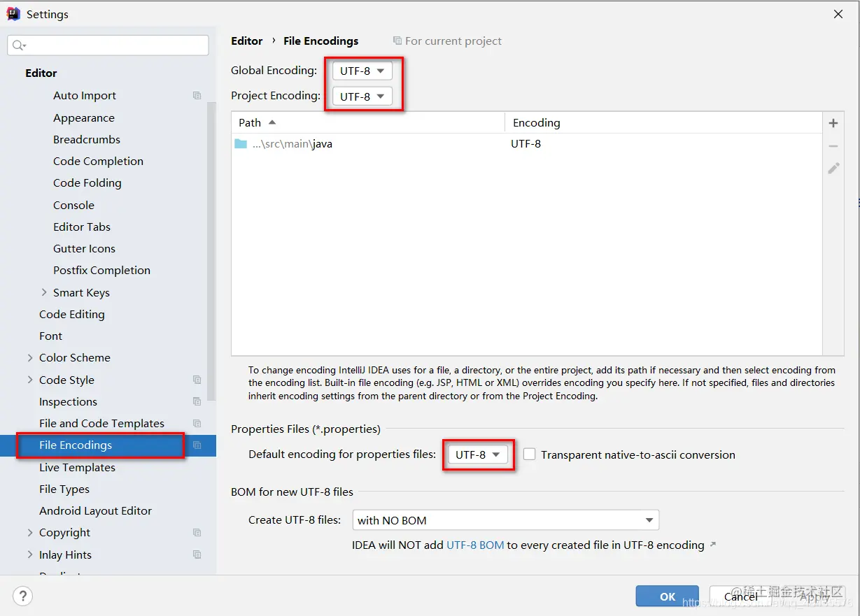The height and width of the screenshot is (616, 860).
Task: Close the Settings dialog window
Action: coord(838,14)
